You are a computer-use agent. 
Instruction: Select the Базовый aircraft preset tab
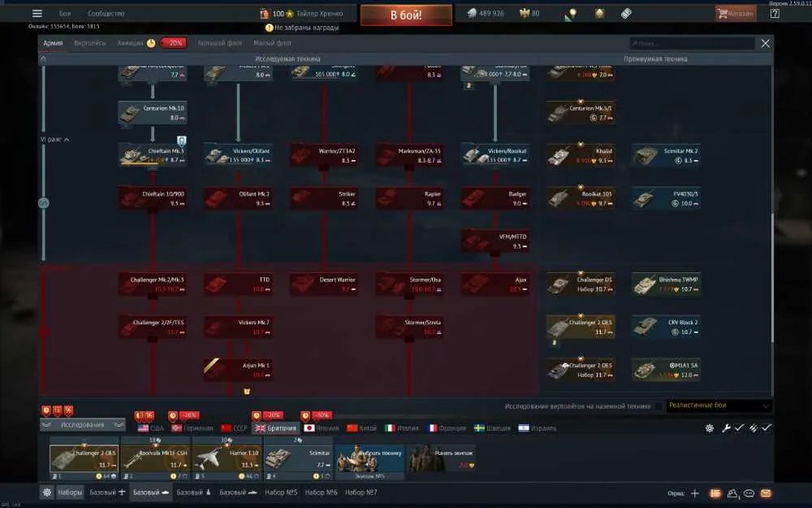pyautogui.click(x=108, y=493)
